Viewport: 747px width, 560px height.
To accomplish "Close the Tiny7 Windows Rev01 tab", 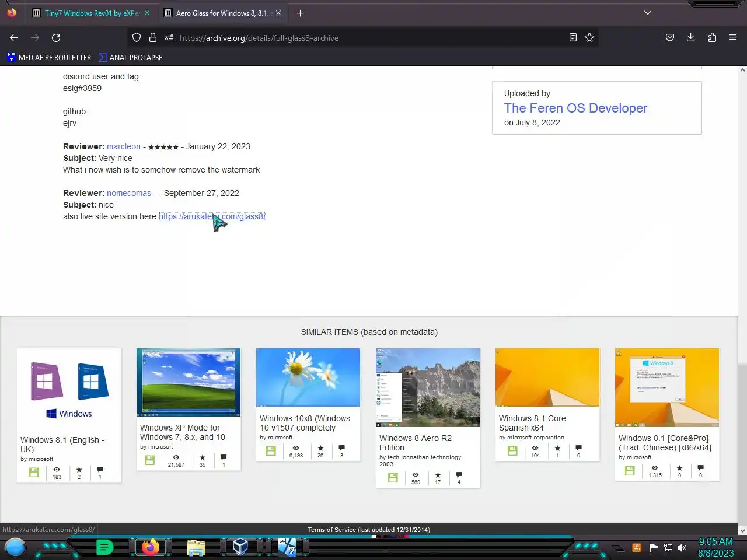I will click(x=147, y=13).
